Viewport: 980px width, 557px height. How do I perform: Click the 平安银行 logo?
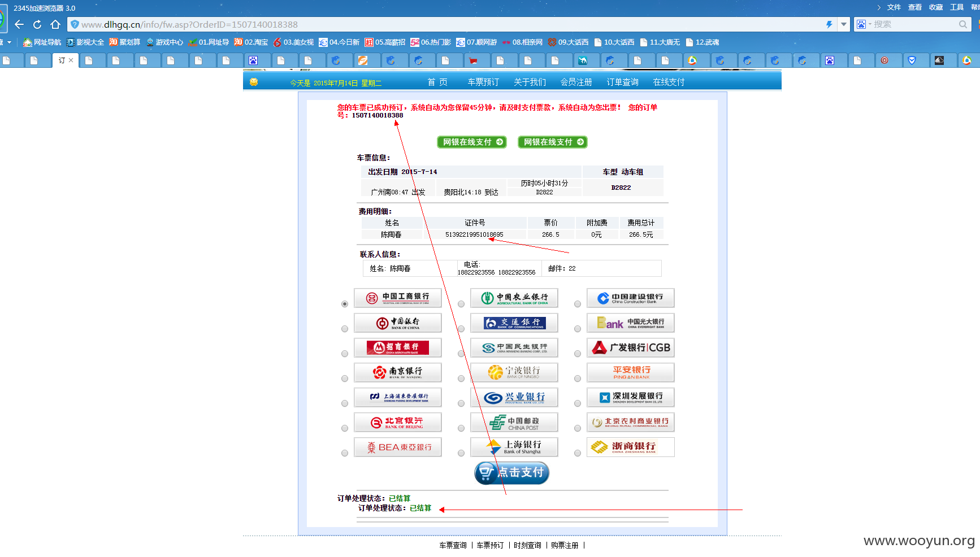coord(631,372)
